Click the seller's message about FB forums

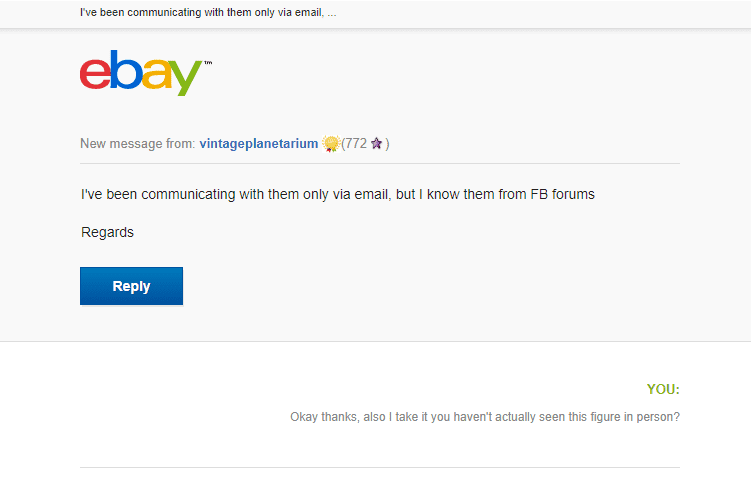point(338,194)
